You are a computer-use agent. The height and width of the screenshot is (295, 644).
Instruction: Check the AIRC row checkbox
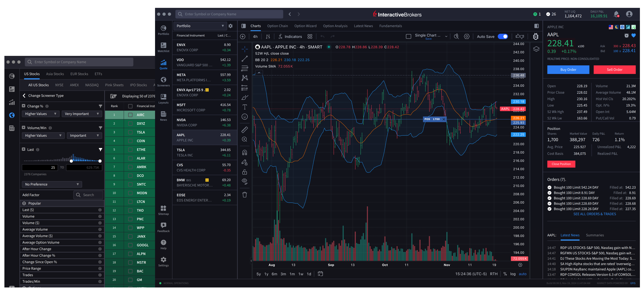point(130,115)
